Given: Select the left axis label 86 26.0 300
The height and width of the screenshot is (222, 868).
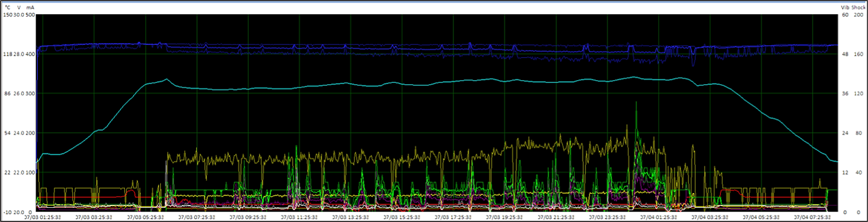Looking at the screenshot, I should [x=19, y=94].
